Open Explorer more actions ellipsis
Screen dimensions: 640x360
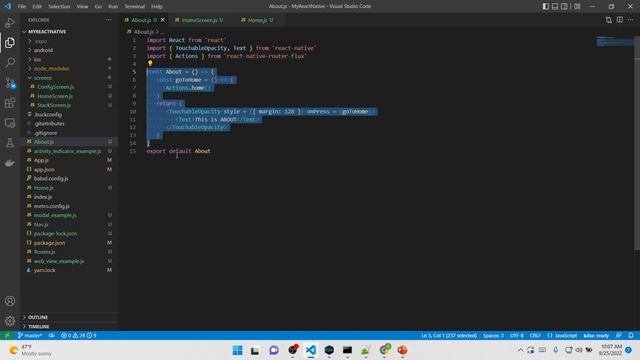pos(109,20)
